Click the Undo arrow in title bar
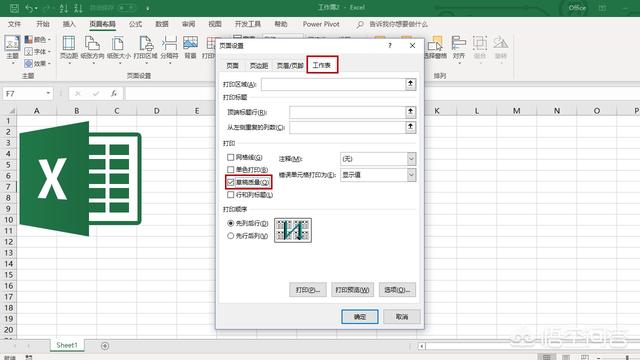This screenshot has width=640, height=360. (x=29, y=8)
